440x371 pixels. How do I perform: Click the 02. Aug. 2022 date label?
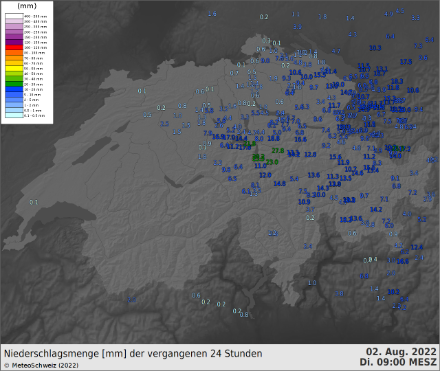coord(401,352)
